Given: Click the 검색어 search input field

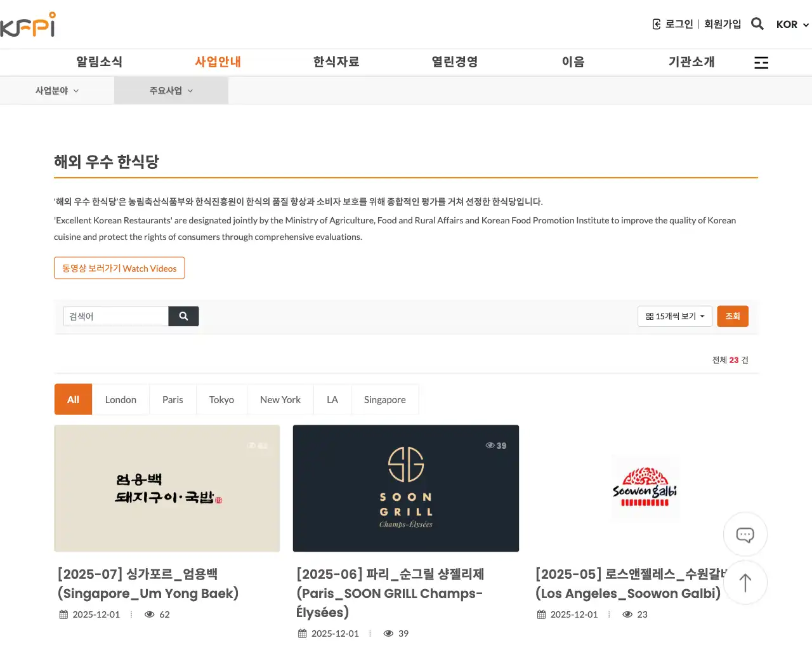Looking at the screenshot, I should pos(115,315).
